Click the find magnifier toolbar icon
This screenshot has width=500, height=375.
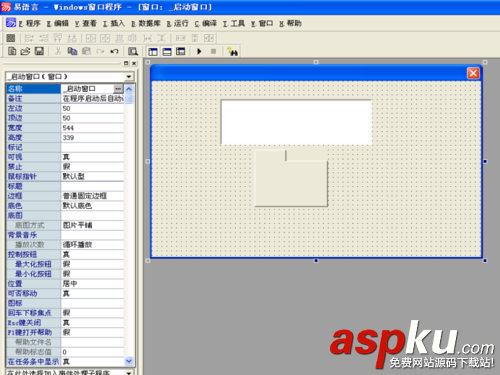pos(133,51)
